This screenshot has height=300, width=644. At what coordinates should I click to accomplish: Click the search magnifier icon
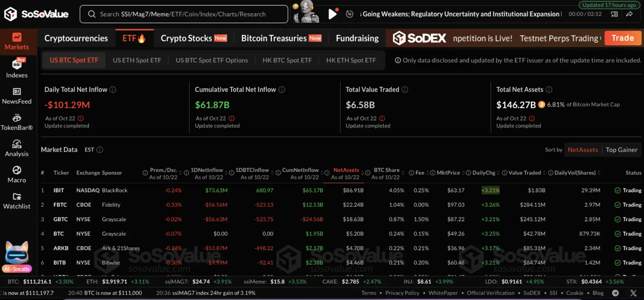click(x=91, y=14)
